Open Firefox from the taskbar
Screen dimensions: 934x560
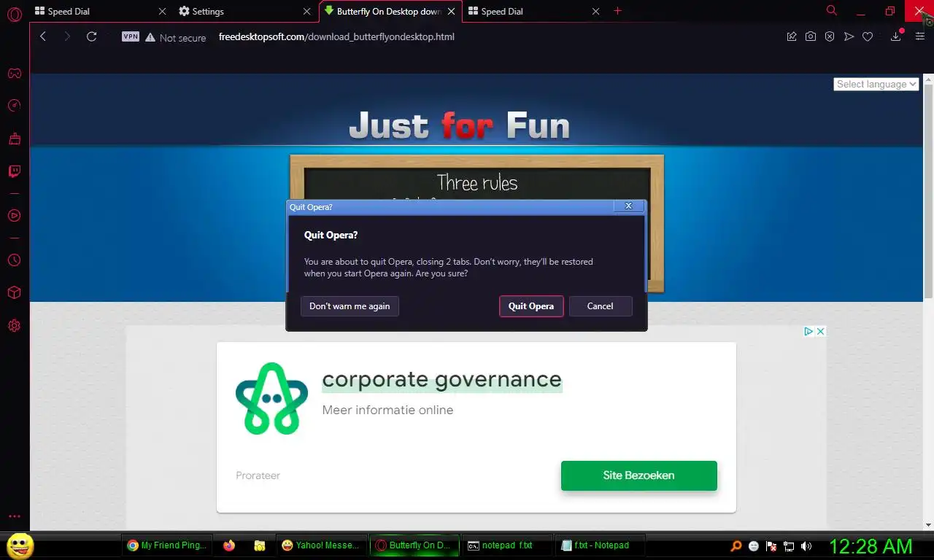pyautogui.click(x=229, y=545)
